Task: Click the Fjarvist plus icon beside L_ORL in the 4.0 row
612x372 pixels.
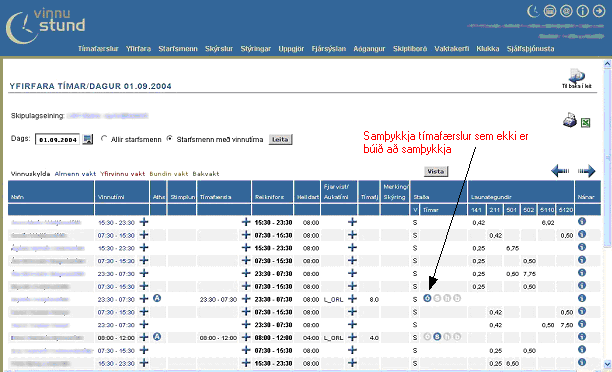Action: pyautogui.click(x=352, y=337)
